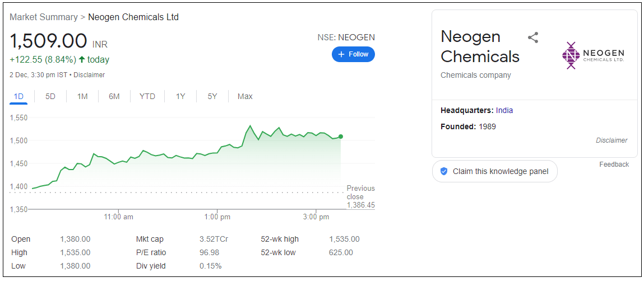Click the 52-wk high value 1,535.00
Screen dimensions: 644x282
coord(344,239)
